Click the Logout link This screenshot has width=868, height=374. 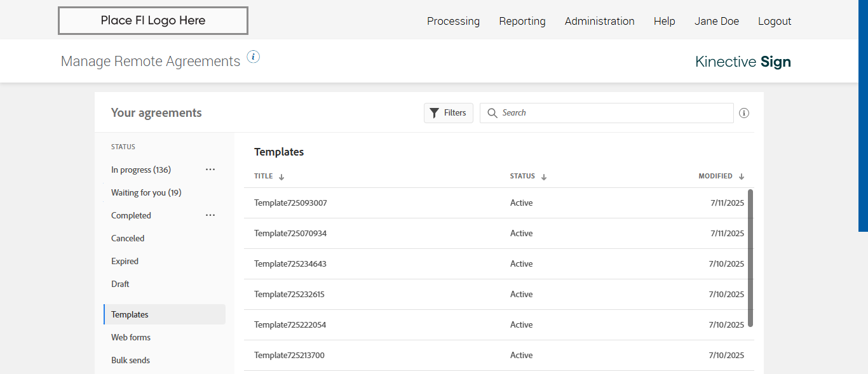[x=774, y=21]
